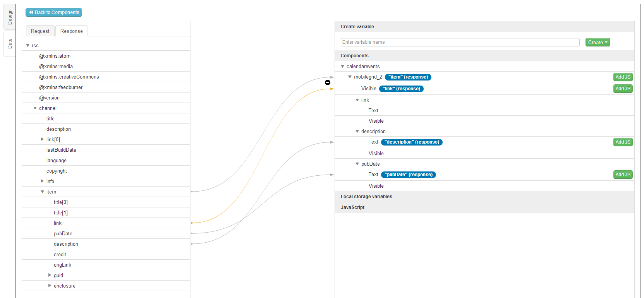
Task: Click the "description" (response) mapping badge
Action: pos(412,142)
